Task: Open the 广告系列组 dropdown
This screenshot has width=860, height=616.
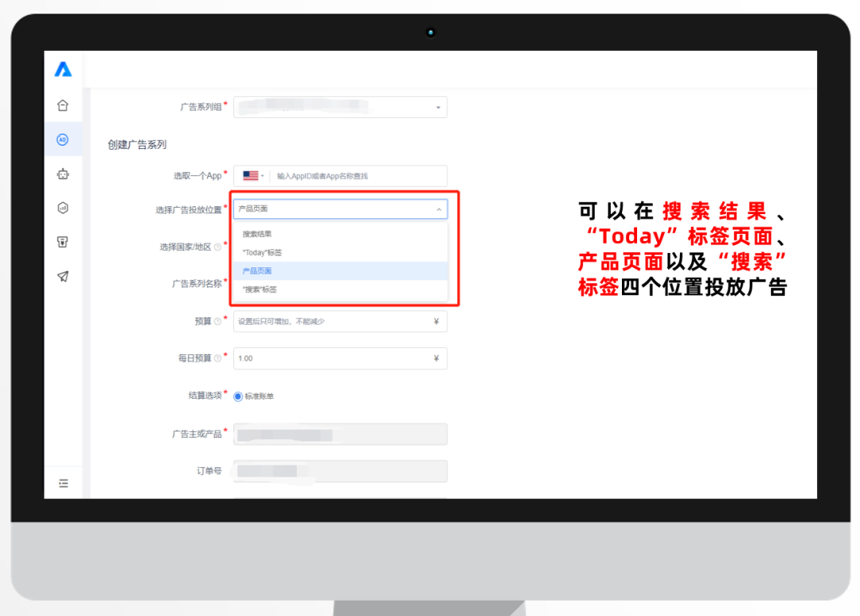Action: point(341,107)
